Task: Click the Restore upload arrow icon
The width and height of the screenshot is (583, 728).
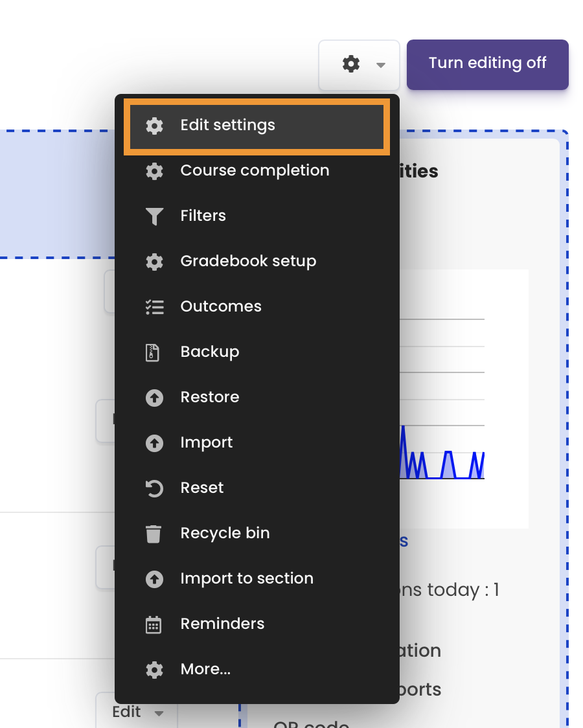Action: point(155,398)
